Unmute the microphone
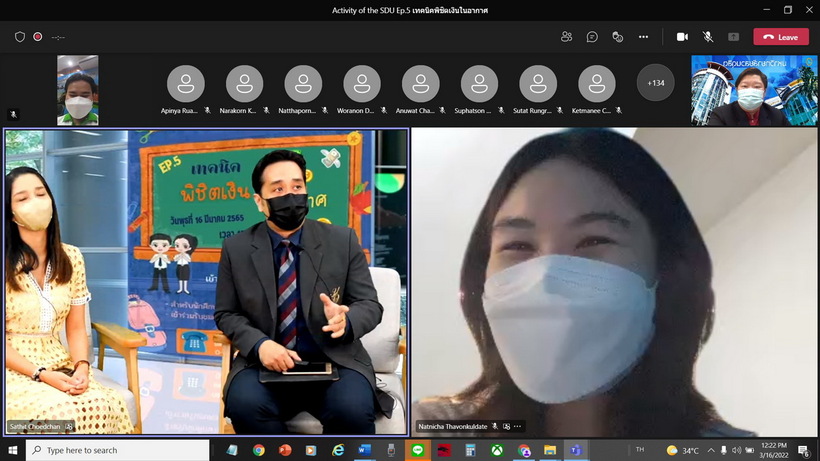This screenshot has width=820, height=461. [x=708, y=37]
